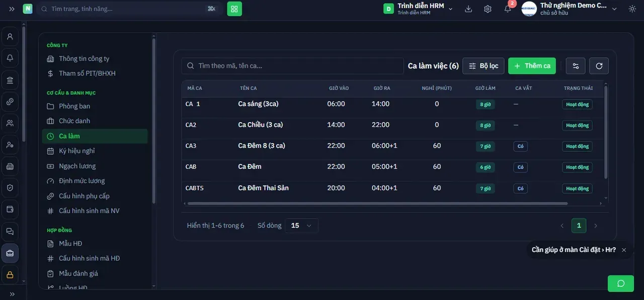Image resolution: width=644 pixels, height=300 pixels.
Task: Click the download icon in top bar
Action: pos(468,9)
